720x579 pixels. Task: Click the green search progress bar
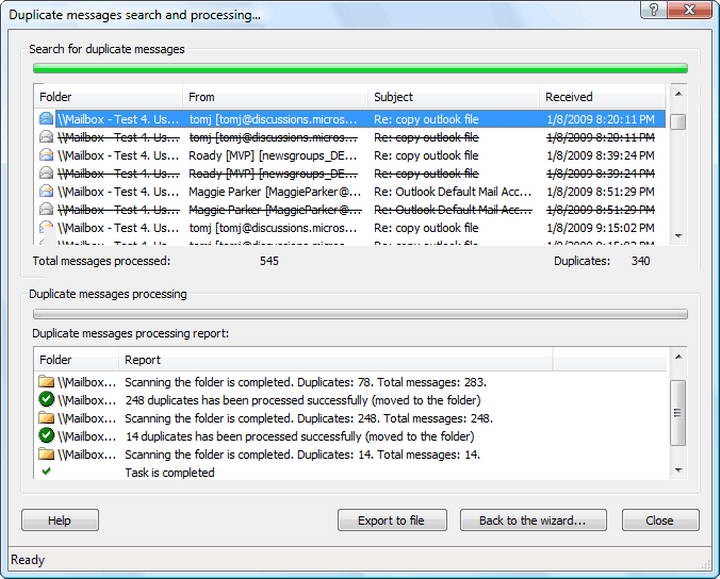[x=360, y=69]
